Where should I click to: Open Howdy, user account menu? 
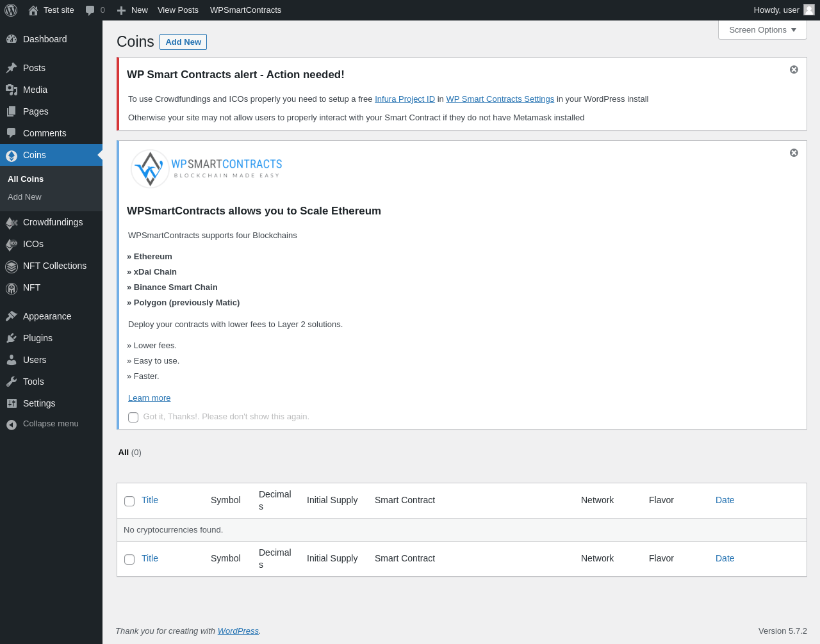[x=784, y=10]
